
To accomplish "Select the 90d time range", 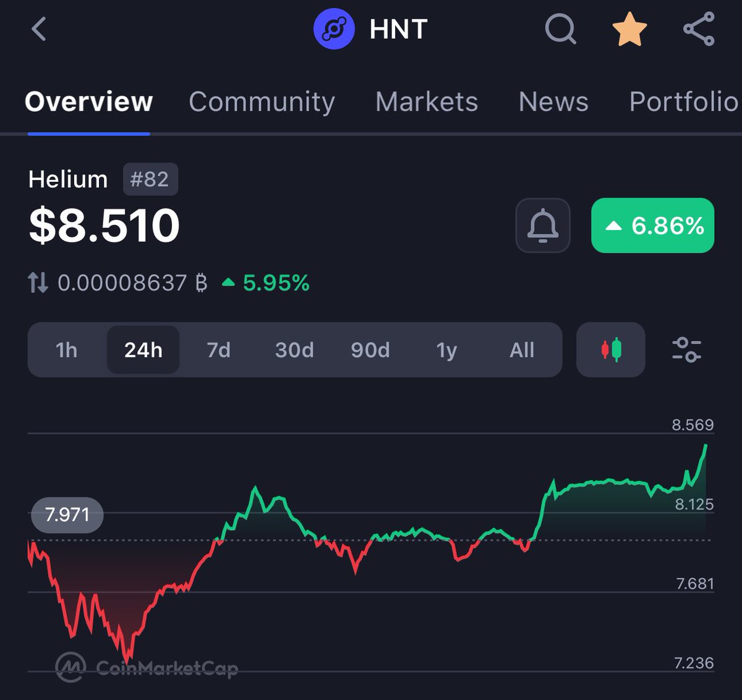I will point(370,350).
